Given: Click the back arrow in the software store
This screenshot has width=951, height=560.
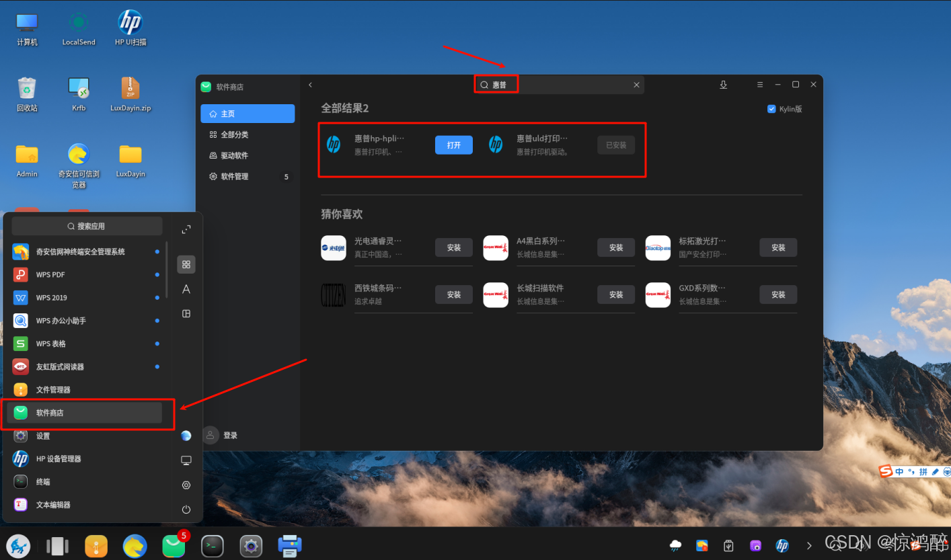Looking at the screenshot, I should pos(310,85).
